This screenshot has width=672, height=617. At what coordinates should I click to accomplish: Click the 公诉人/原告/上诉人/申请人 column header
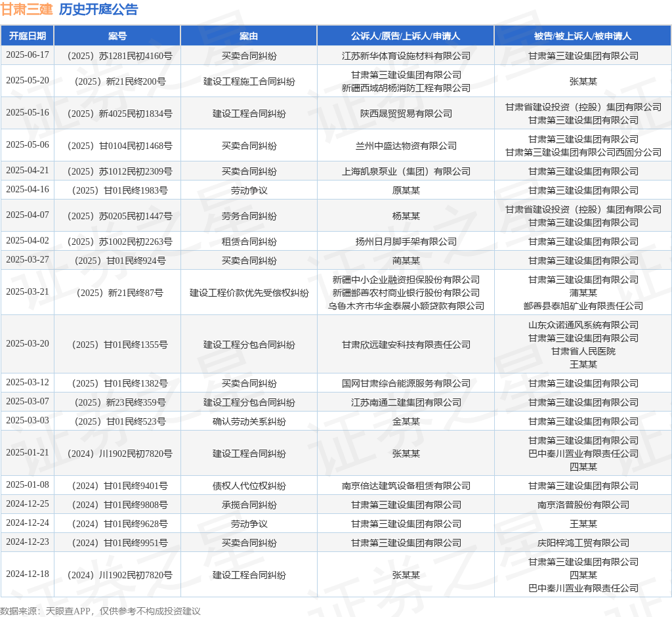[x=406, y=36]
